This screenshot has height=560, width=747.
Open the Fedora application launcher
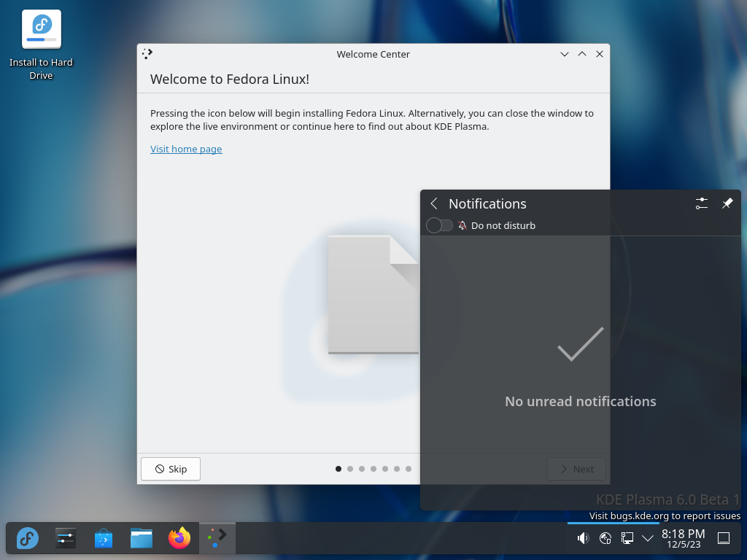coord(28,538)
